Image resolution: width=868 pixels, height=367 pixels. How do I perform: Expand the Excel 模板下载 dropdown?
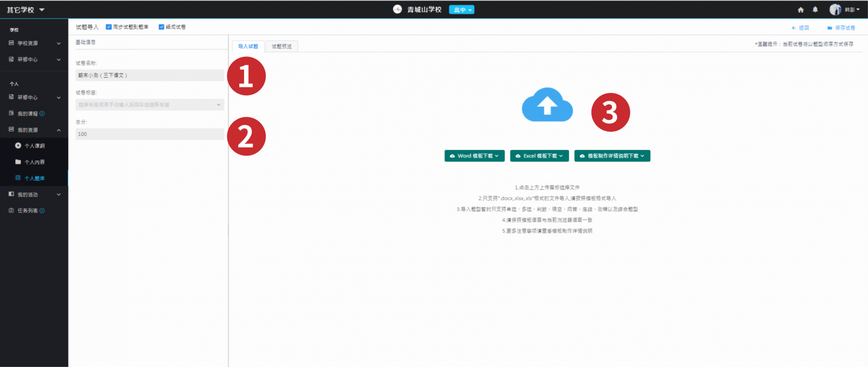(539, 156)
